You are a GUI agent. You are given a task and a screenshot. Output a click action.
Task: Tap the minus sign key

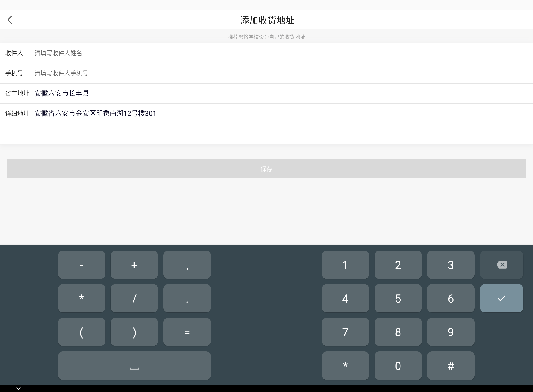(82, 265)
